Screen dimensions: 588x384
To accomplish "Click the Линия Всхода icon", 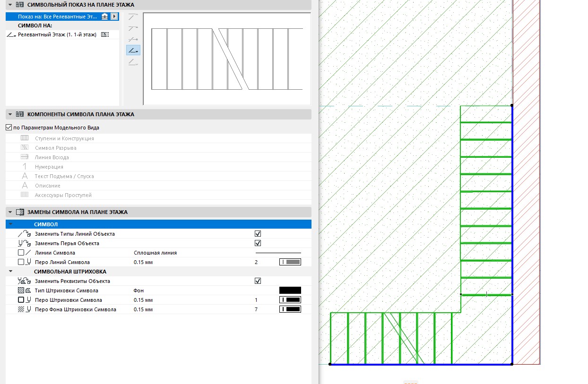I will point(25,157).
